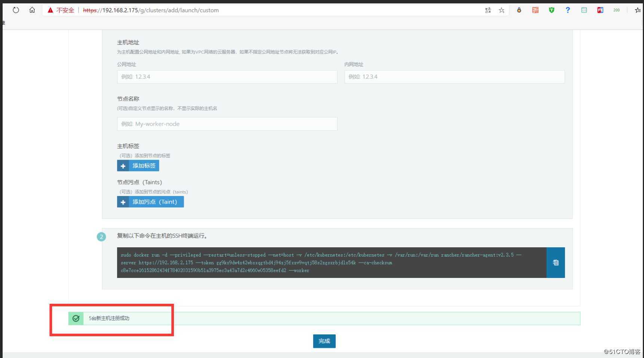Open the red 折 coupon extension
644x358 pixels.
click(535, 10)
